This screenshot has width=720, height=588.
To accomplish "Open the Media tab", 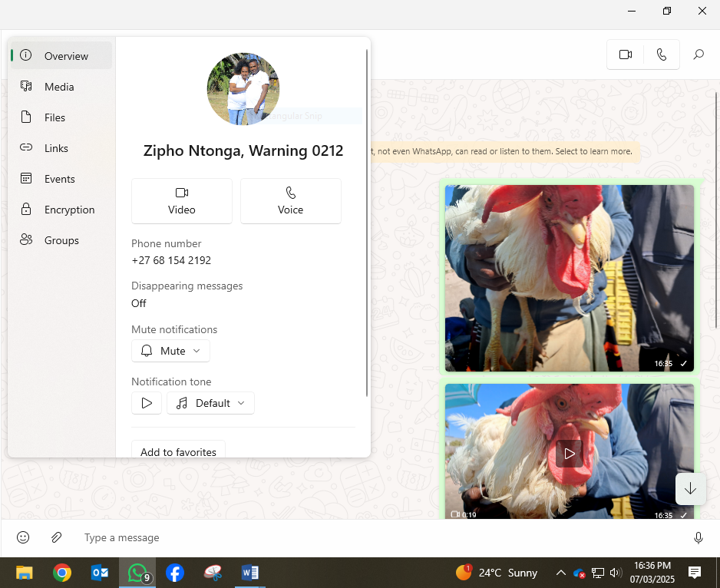I will [x=61, y=87].
